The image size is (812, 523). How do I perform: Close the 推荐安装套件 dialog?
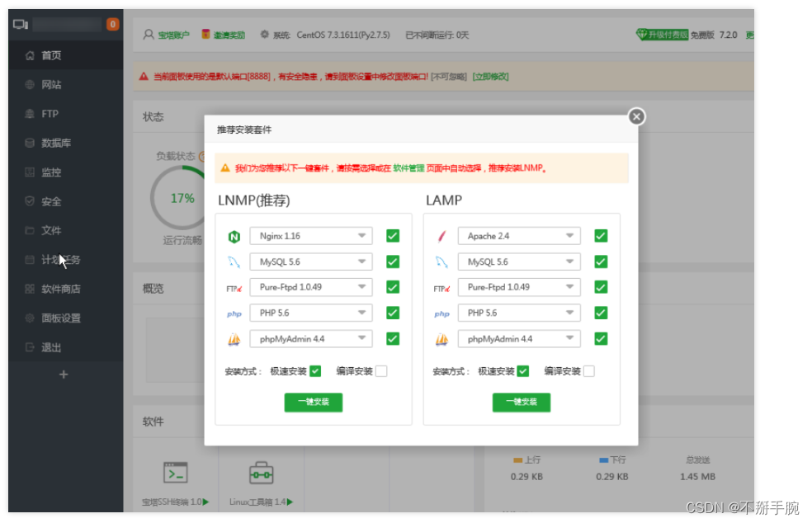(x=636, y=116)
